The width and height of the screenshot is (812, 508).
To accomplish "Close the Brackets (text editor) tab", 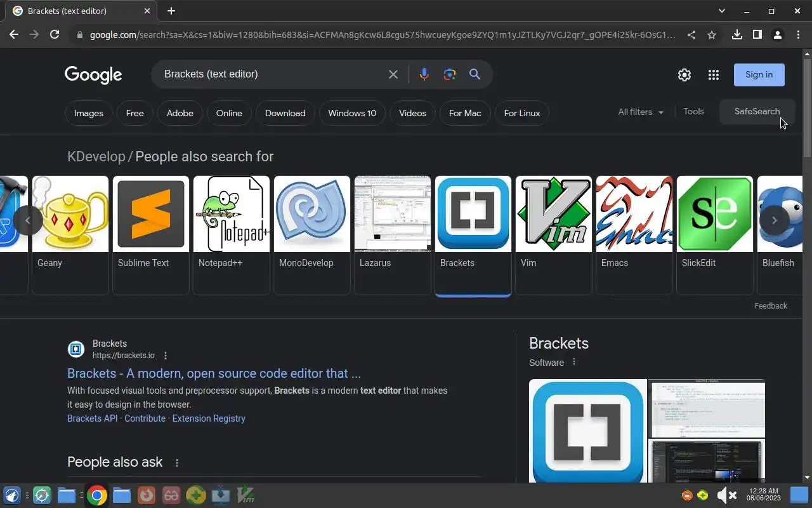I will [x=147, y=11].
